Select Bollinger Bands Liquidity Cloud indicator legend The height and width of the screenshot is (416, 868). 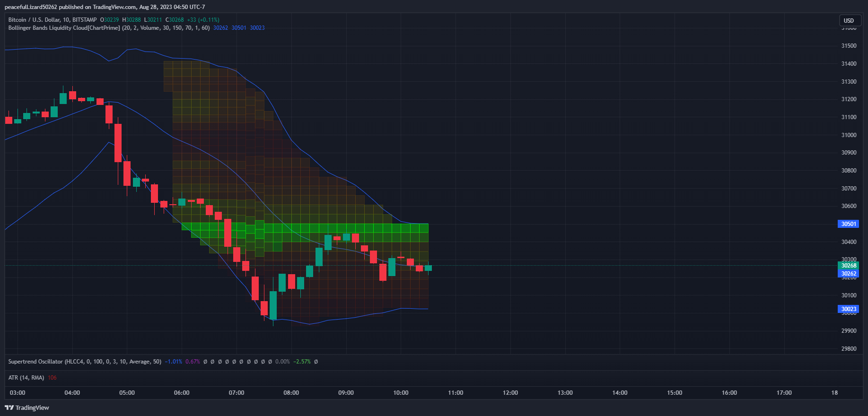(109, 28)
